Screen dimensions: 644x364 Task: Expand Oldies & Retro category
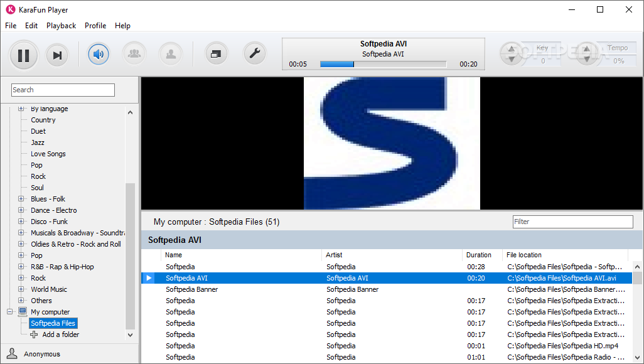(x=21, y=244)
